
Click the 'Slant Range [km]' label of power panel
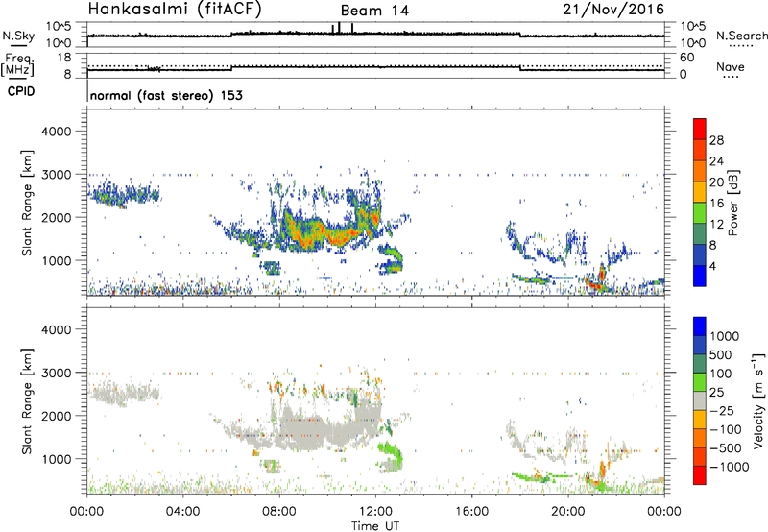click(x=27, y=203)
